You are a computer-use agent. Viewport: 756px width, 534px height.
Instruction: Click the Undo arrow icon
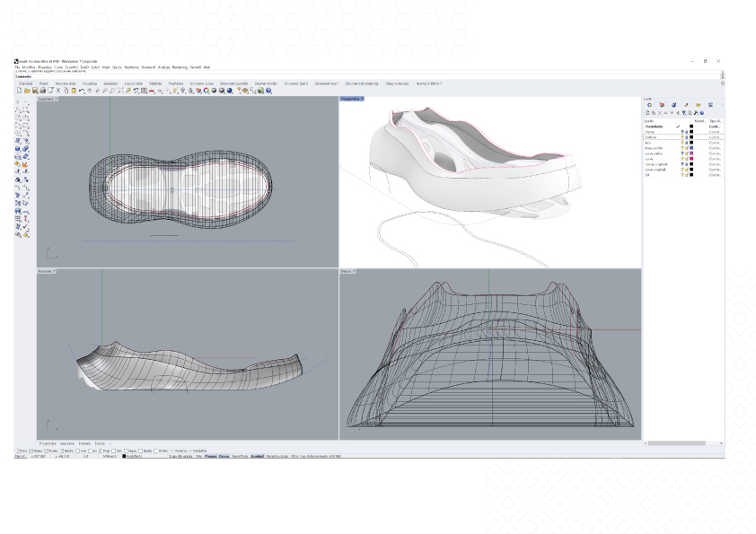click(82, 91)
